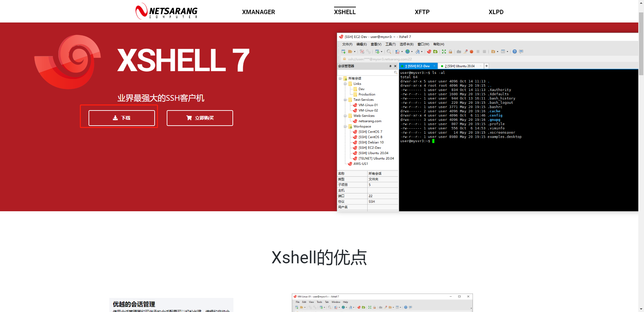The image size is (644, 312).
Task: Open the 工具(T) menu
Action: 390,44
